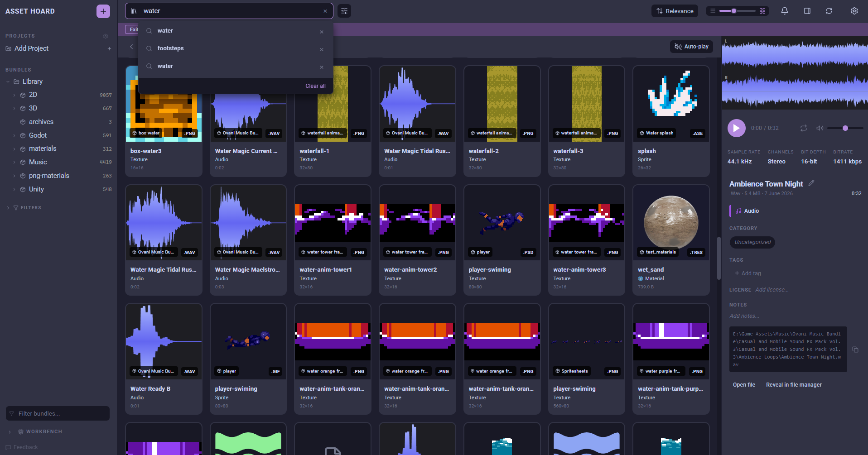Change the Uncategorized category
The height and width of the screenshot is (455, 868).
[752, 242]
